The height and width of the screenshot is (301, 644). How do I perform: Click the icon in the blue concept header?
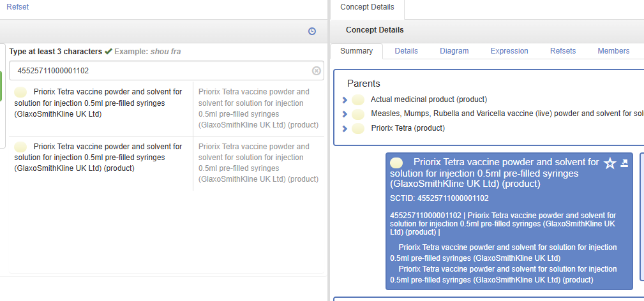(396, 163)
